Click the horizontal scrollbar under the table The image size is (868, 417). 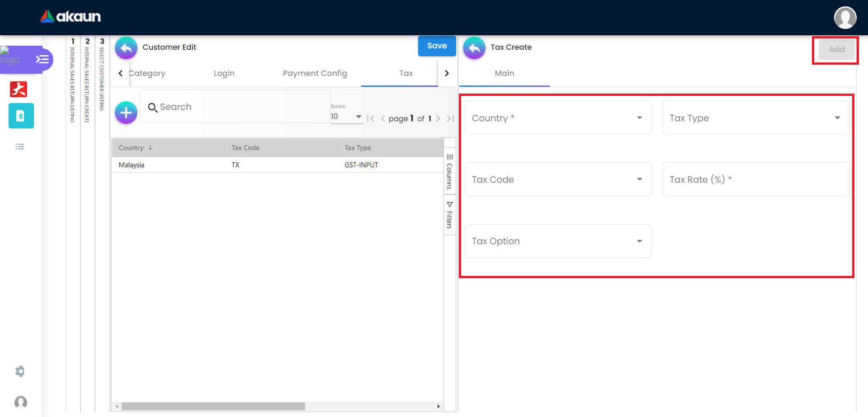pyautogui.click(x=213, y=406)
